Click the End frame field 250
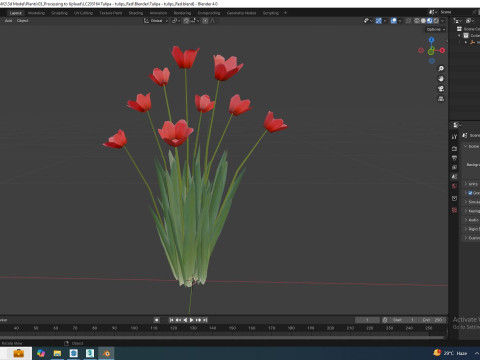Viewport: 480px width, 360px height. (432, 320)
